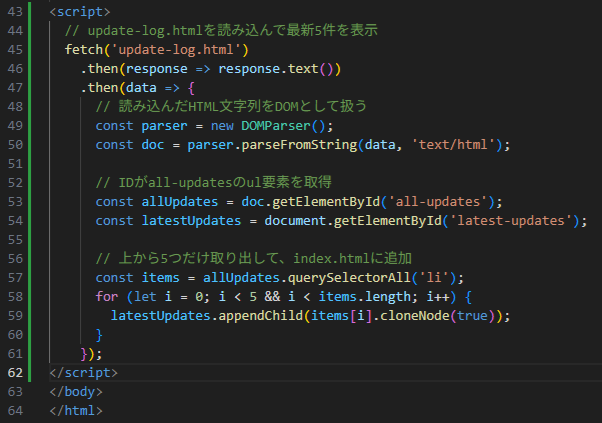Click the items variable on line 57

(x=160, y=278)
